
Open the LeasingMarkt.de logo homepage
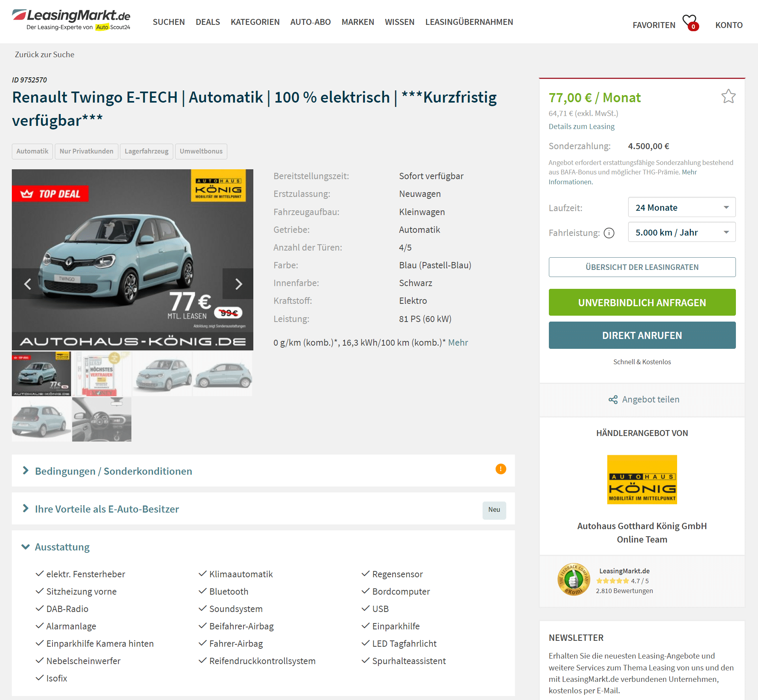tap(71, 20)
